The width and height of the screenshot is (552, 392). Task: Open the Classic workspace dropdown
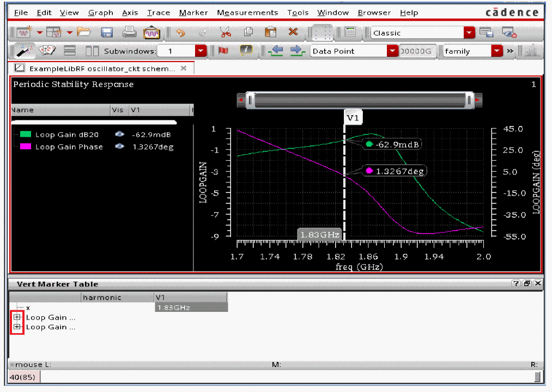pos(469,33)
